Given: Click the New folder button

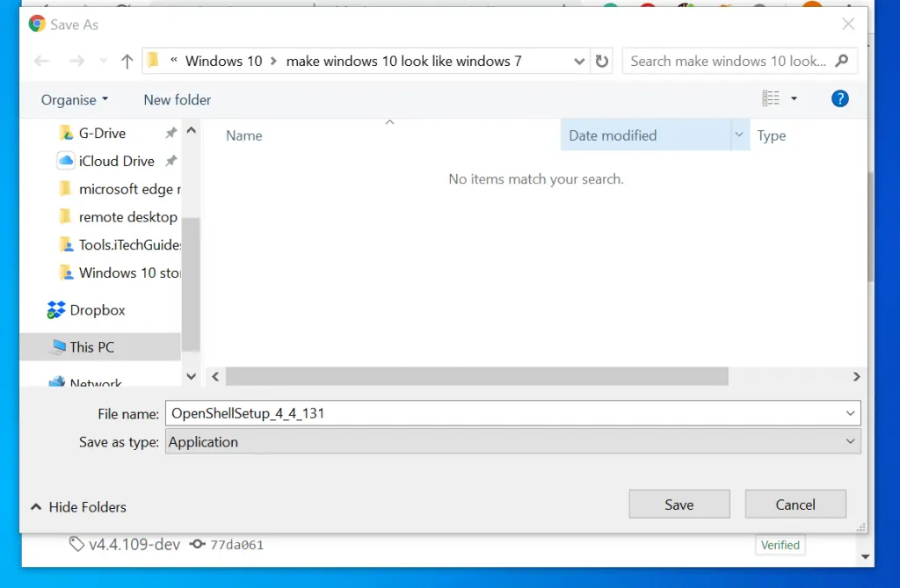Looking at the screenshot, I should coord(178,100).
